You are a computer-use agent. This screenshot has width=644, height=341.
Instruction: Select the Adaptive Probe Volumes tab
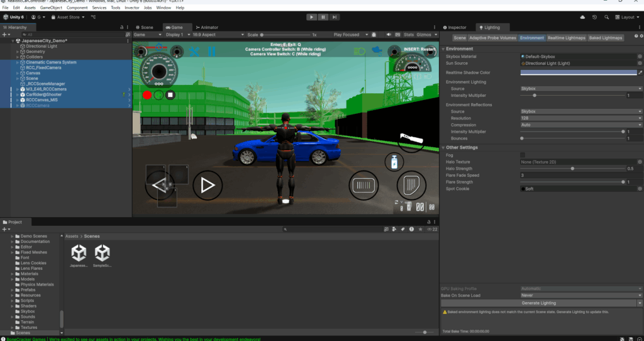(492, 38)
